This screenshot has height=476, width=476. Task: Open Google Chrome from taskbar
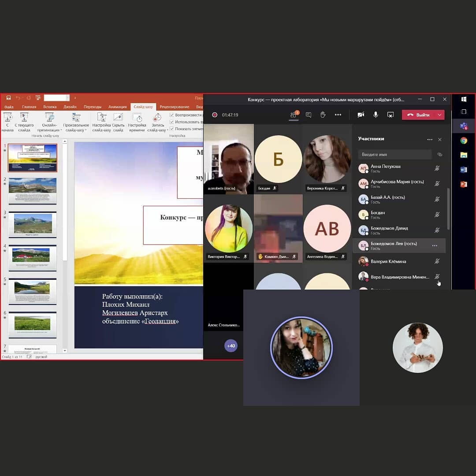(464, 140)
